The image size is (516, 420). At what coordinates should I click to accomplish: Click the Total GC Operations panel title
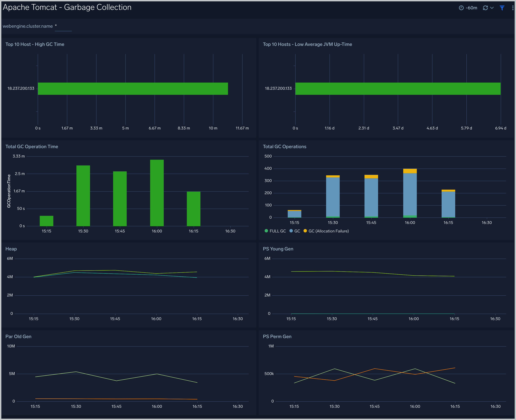click(285, 147)
